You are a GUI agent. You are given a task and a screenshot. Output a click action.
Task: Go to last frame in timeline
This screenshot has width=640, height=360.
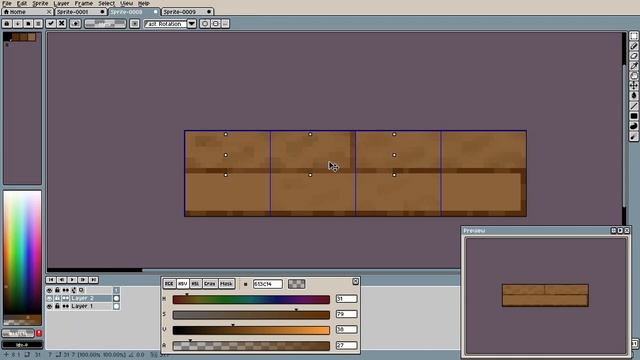(x=93, y=280)
